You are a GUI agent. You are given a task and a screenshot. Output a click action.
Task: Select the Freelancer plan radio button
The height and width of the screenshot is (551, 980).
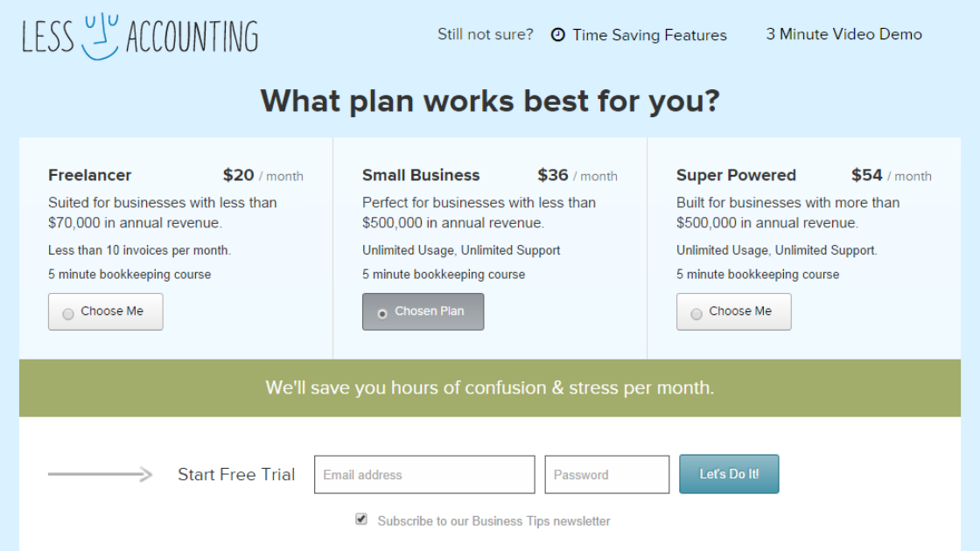click(x=68, y=314)
